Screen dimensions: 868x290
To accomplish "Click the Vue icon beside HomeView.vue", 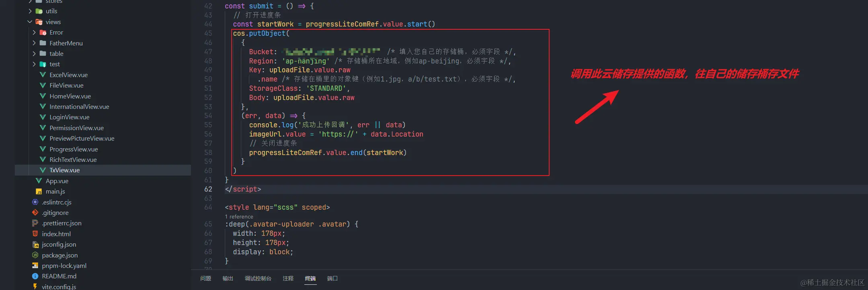I will 43,96.
